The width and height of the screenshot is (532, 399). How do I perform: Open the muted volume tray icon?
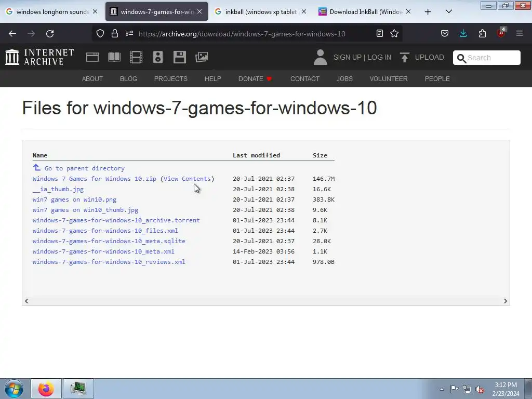tap(480, 389)
